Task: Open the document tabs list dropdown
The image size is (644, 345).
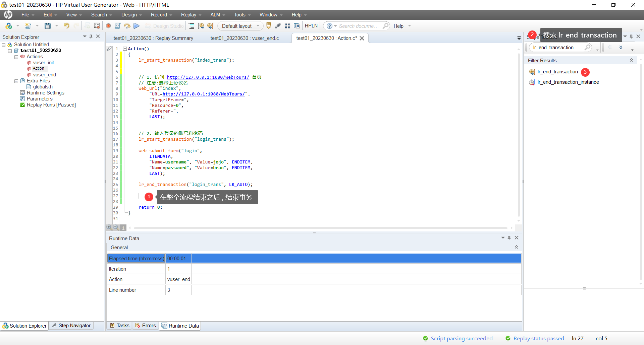Action: coord(519,38)
